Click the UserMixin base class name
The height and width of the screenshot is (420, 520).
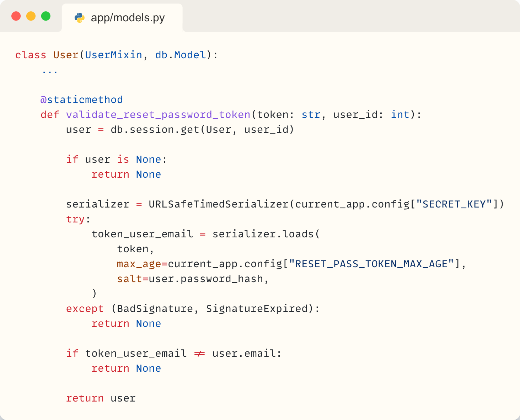click(x=113, y=55)
